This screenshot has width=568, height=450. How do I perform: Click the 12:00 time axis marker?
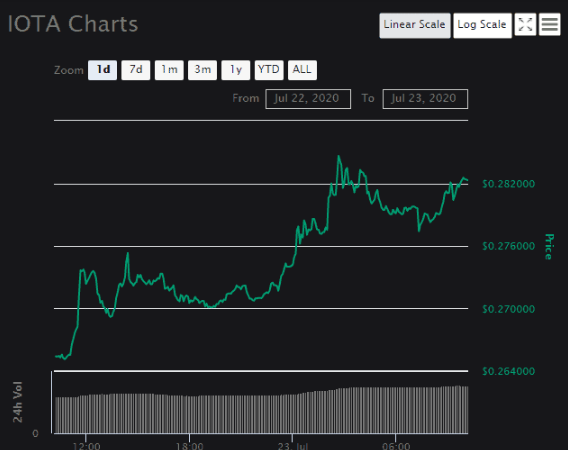click(86, 445)
